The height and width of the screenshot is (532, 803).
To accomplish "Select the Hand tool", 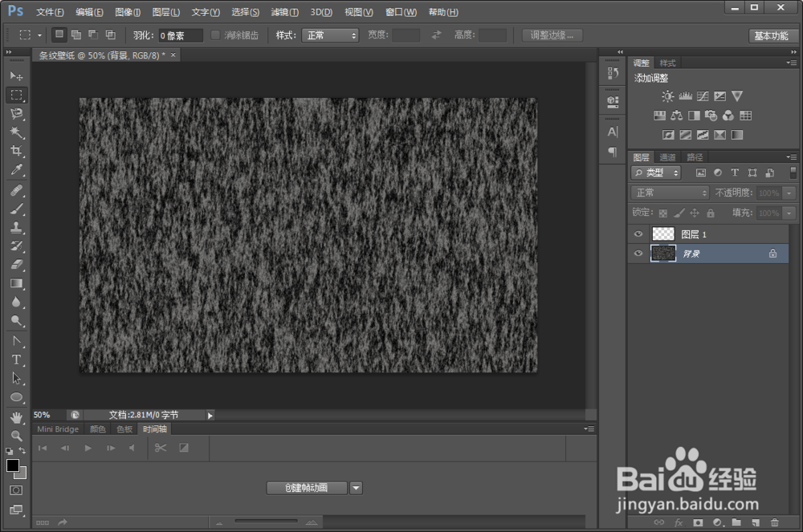I will [x=16, y=417].
